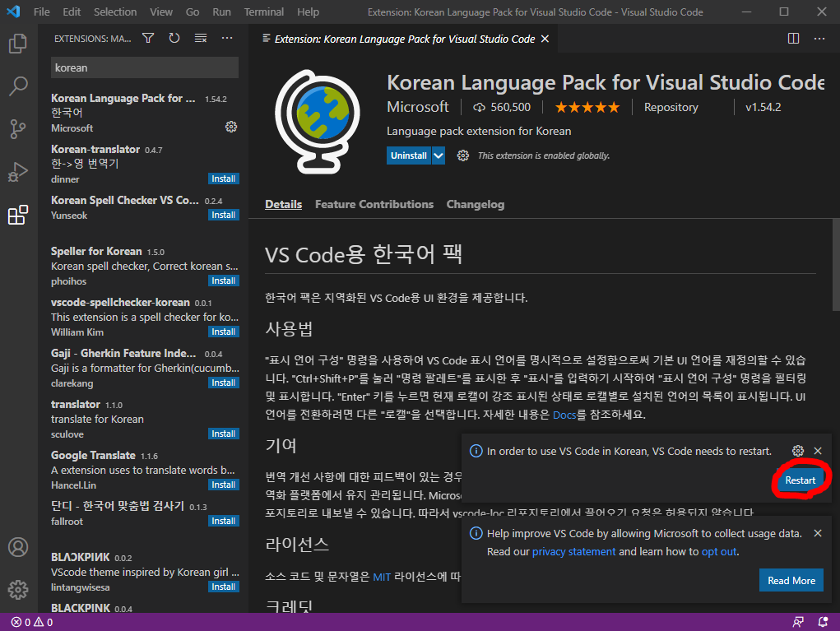Open the privacy statement link
This screenshot has height=631, width=840.
point(573,551)
